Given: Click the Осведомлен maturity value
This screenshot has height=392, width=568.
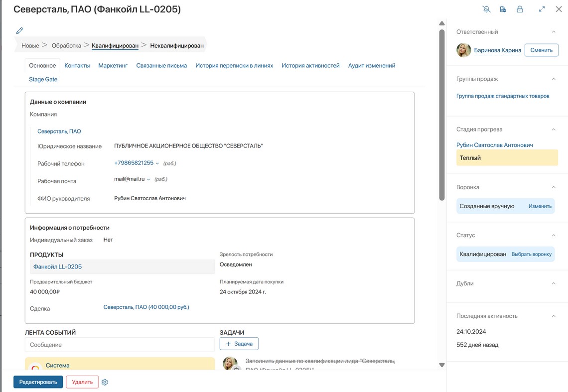Looking at the screenshot, I should click(236, 264).
